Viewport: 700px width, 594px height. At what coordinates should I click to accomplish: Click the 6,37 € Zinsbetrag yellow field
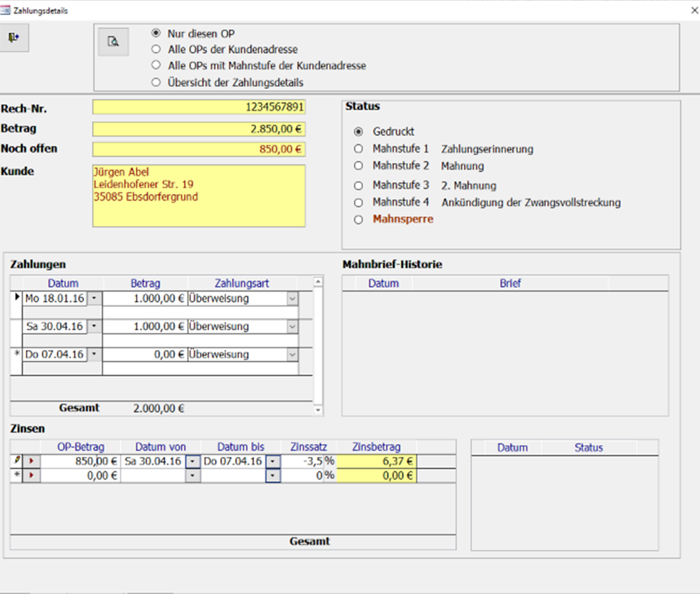[x=376, y=461]
